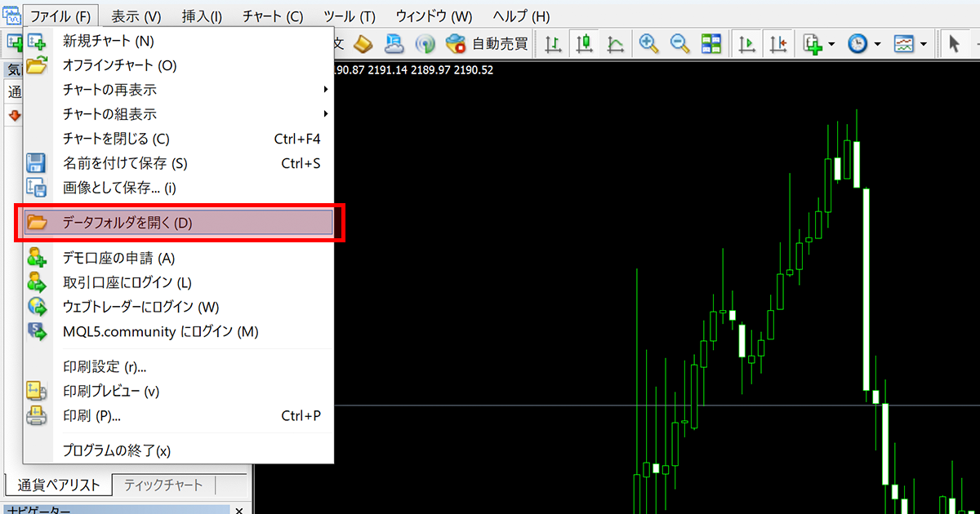This screenshot has height=514, width=980.
Task: Switch to line chart display
Action: 615,44
